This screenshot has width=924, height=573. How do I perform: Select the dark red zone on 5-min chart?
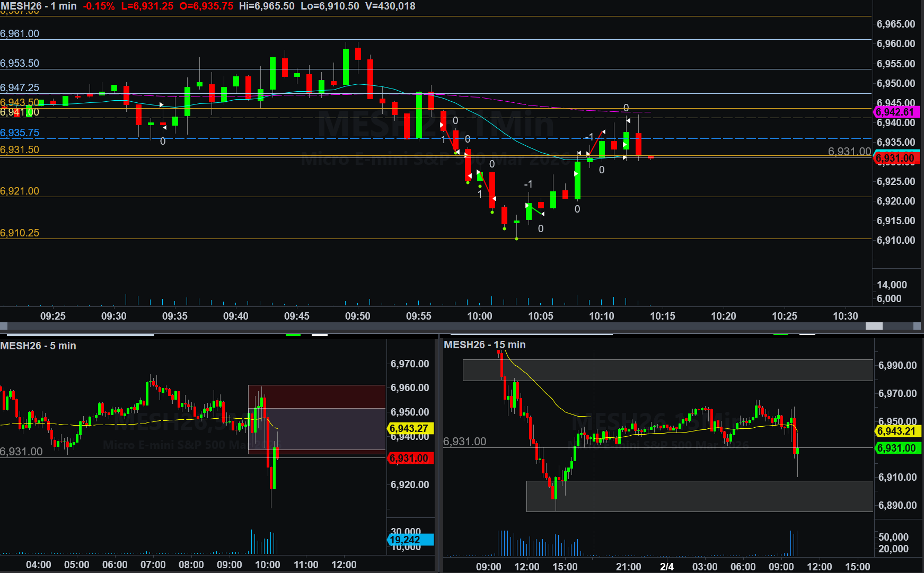point(316,396)
